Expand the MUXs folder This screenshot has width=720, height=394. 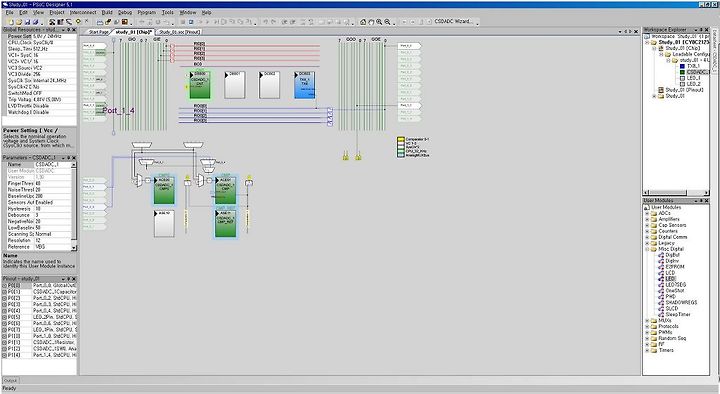647,321
